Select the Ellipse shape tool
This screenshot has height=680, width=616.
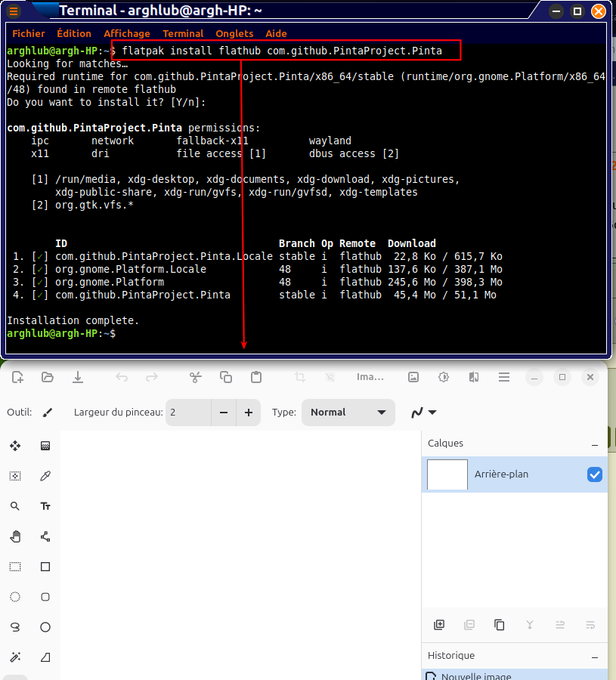point(45,627)
